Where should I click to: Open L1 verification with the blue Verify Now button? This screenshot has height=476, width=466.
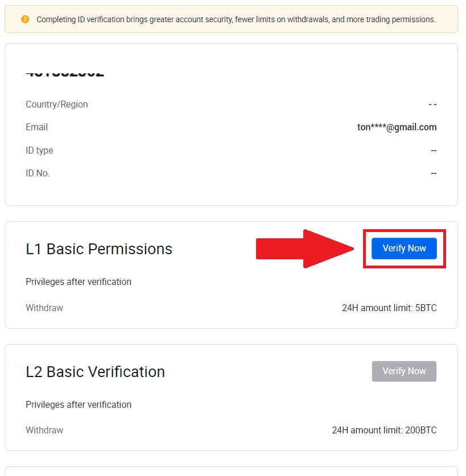(404, 248)
